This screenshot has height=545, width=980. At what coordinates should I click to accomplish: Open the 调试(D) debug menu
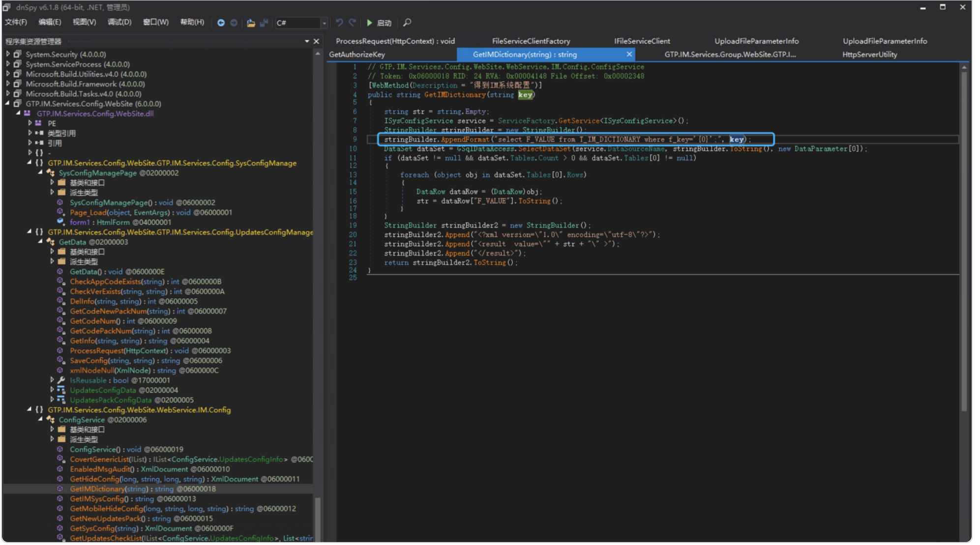click(x=119, y=22)
